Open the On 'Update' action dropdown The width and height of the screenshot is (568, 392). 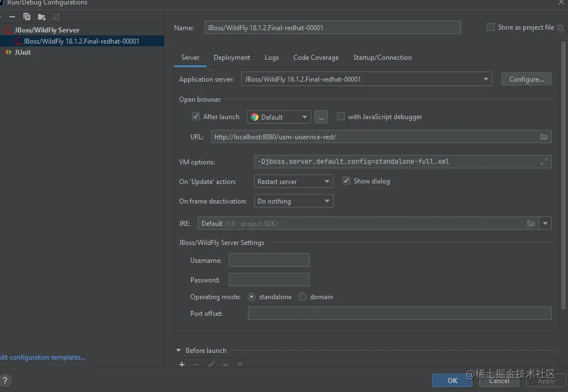click(x=293, y=181)
